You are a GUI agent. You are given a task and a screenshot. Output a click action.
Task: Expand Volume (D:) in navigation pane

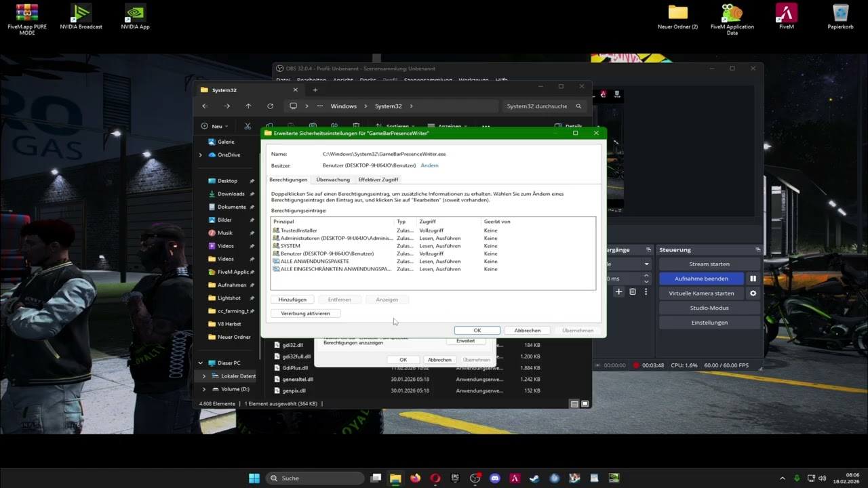204,389
